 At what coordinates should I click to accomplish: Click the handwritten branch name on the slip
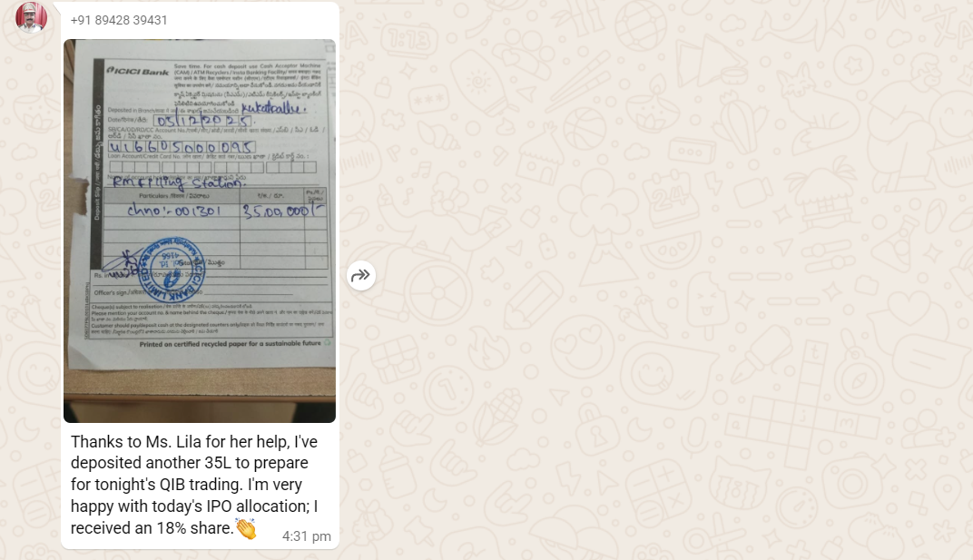(273, 108)
